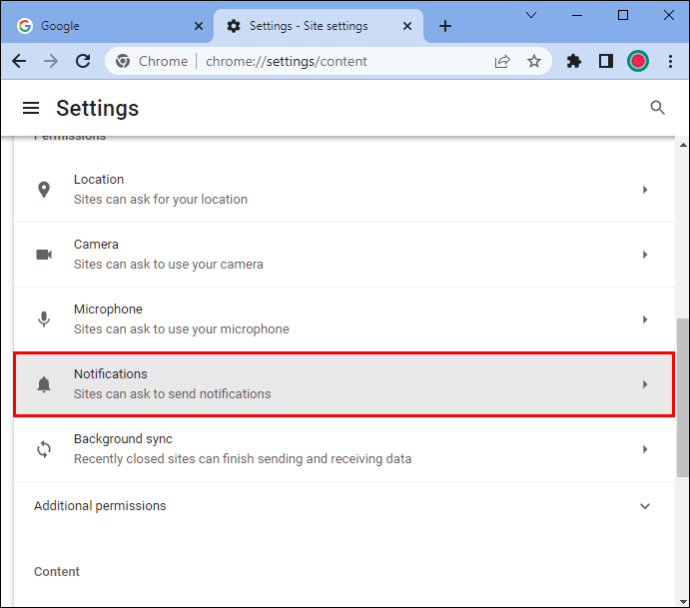Click the Additional permissions label
Screen dimensions: 690x608
point(100,506)
